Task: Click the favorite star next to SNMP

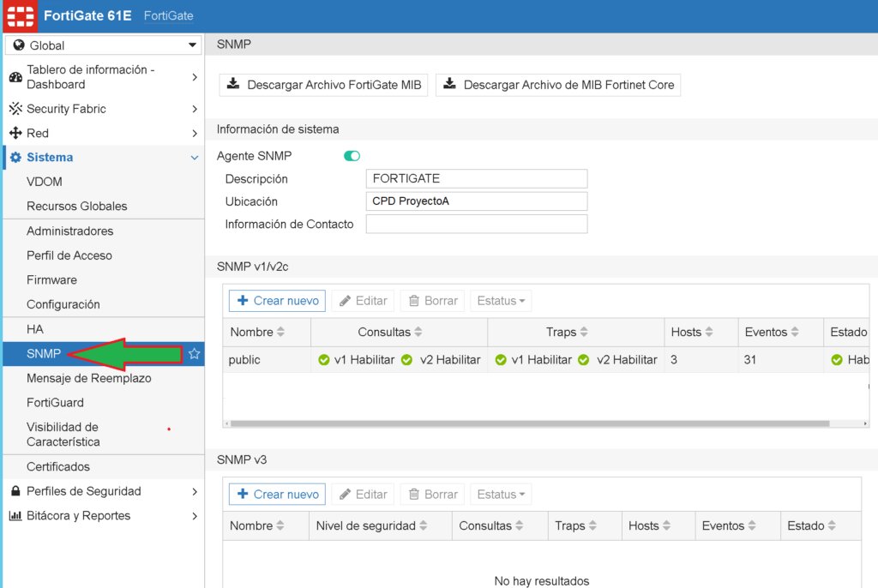Action: point(195,354)
